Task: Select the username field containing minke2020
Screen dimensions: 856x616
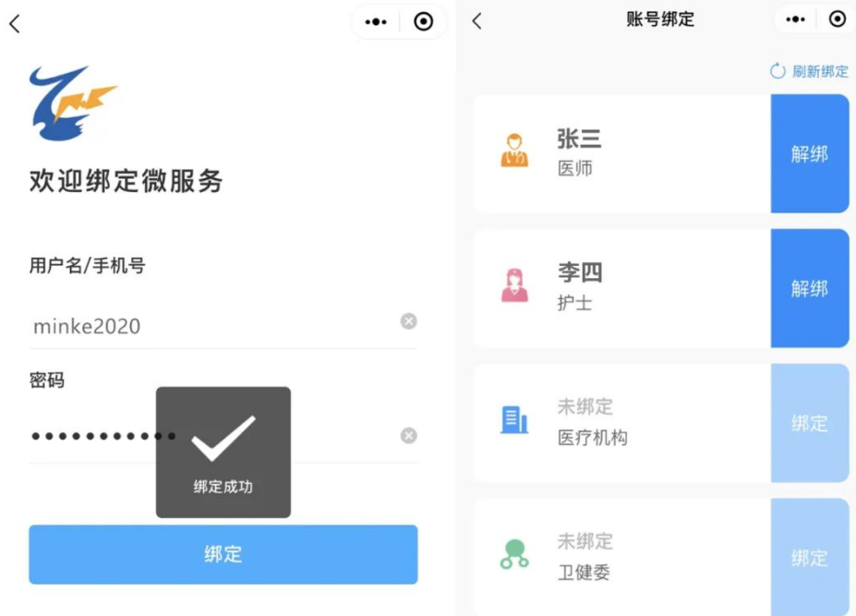Action: click(213, 326)
